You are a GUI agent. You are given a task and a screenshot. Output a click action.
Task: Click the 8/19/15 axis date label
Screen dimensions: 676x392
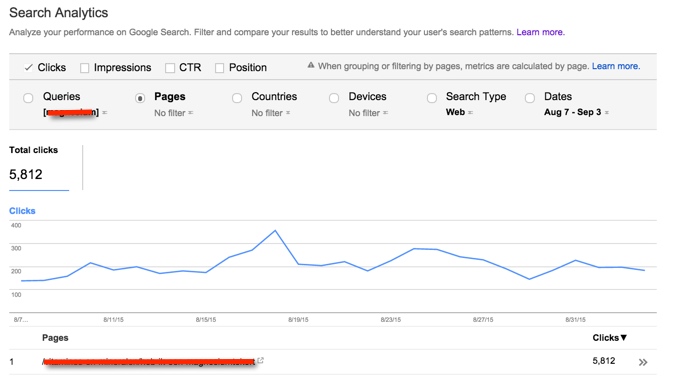pos(298,320)
